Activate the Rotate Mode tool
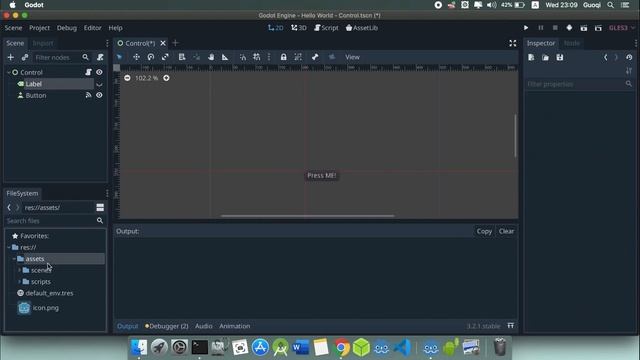The height and width of the screenshot is (360, 640). (x=151, y=57)
